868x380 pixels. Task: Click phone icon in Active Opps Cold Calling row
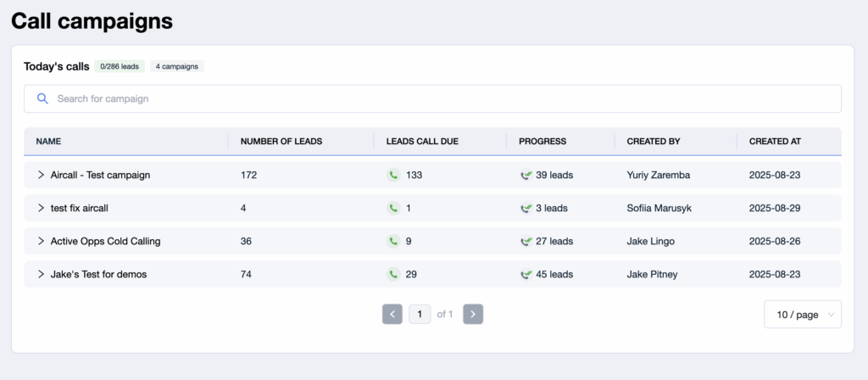coord(393,242)
